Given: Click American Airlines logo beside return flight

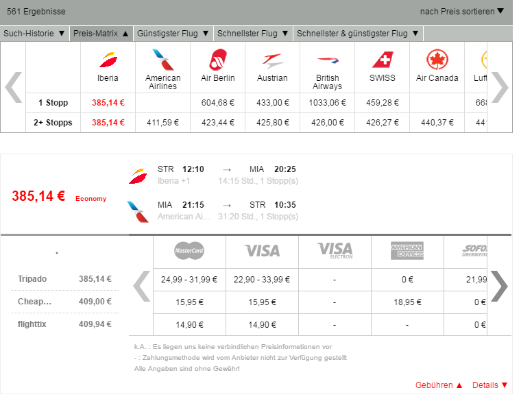Looking at the screenshot, I should 138,212.
